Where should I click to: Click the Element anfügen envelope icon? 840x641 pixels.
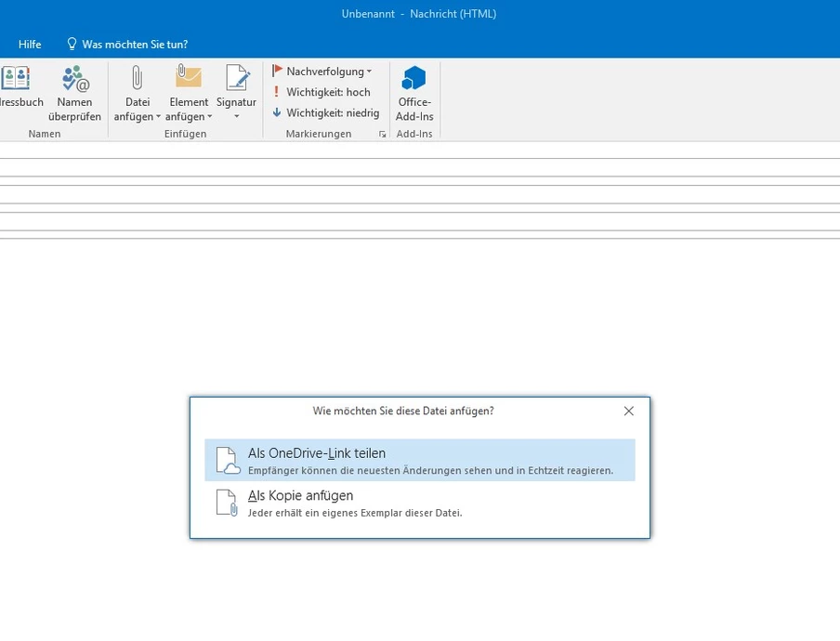[189, 76]
